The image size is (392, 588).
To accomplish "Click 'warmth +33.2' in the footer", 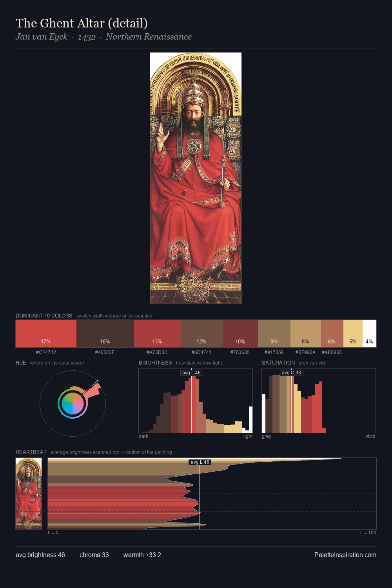I will click(142, 555).
